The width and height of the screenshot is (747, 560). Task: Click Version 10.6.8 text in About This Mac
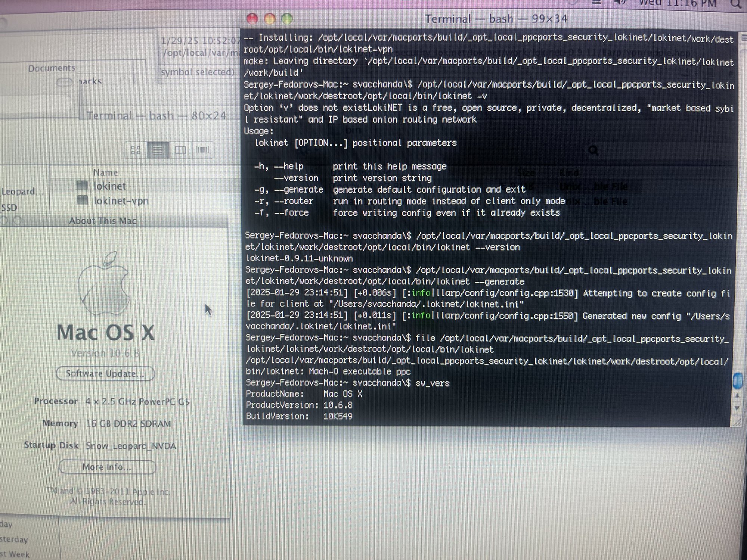pos(105,353)
